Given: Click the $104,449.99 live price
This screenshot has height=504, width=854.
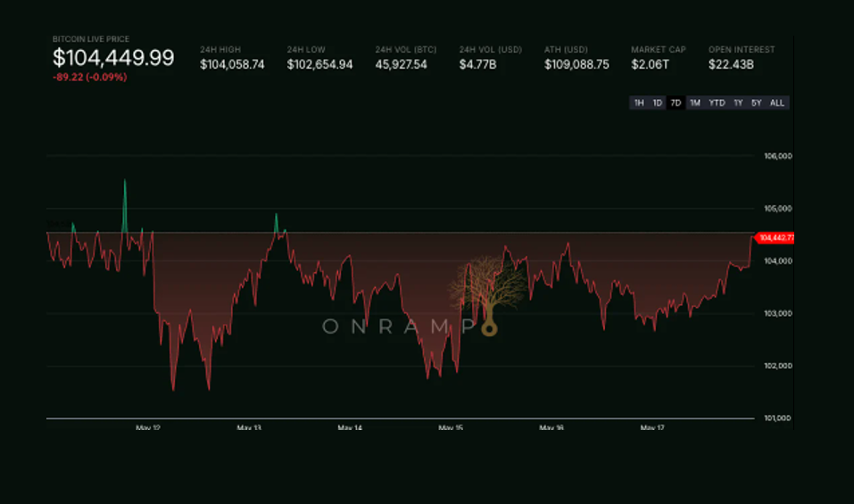Looking at the screenshot, I should coord(113,58).
